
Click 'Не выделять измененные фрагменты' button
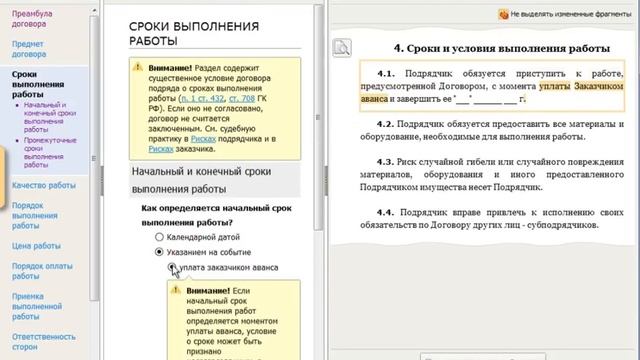point(564,14)
